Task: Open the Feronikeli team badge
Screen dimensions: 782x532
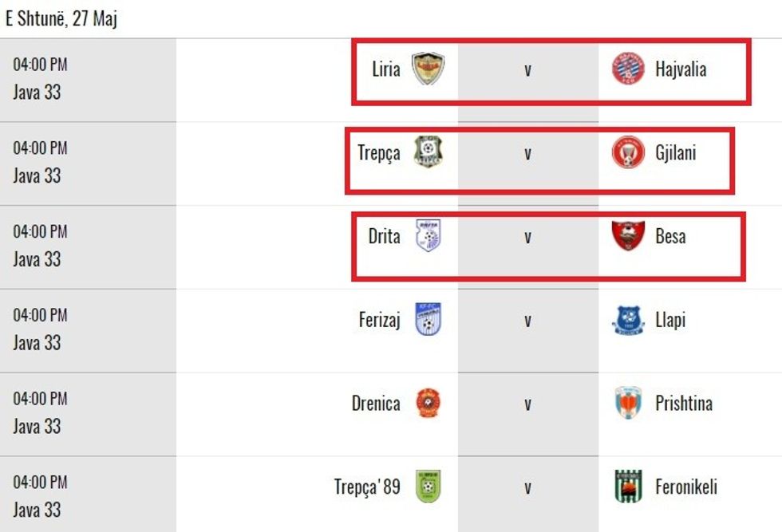Action: tap(628, 487)
